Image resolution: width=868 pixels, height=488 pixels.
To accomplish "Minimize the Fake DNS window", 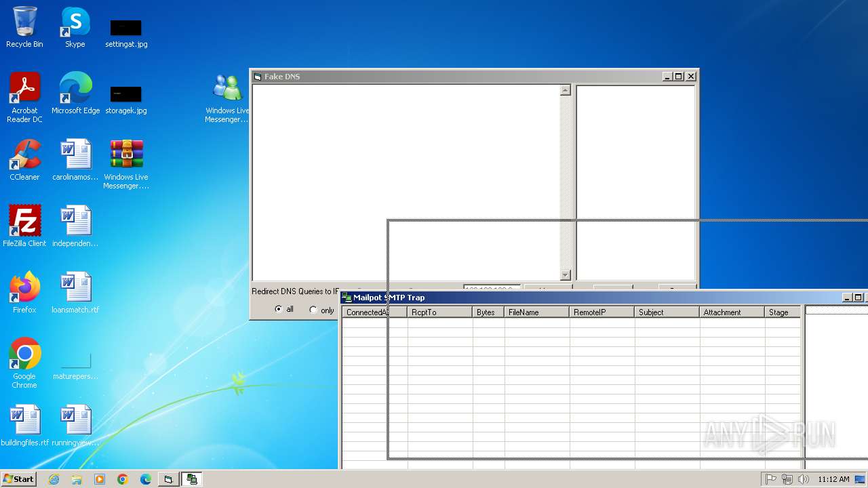I will [x=667, y=77].
